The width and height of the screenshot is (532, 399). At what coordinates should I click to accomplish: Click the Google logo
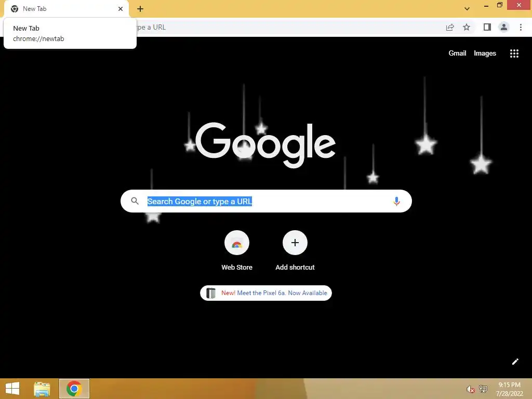pos(265,145)
